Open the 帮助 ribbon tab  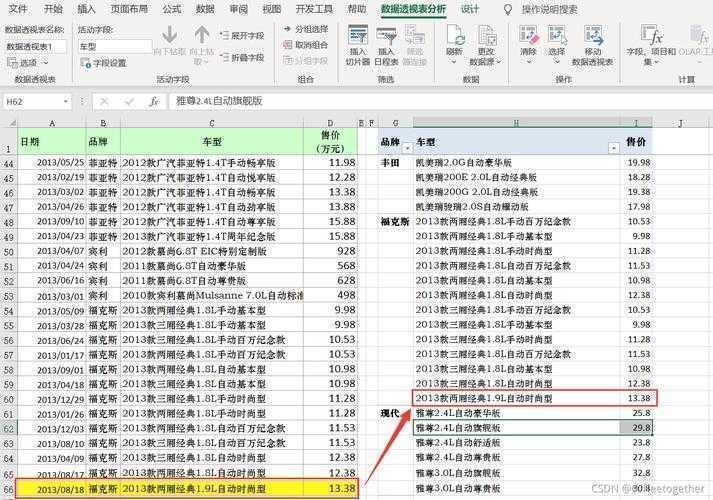[x=357, y=9]
